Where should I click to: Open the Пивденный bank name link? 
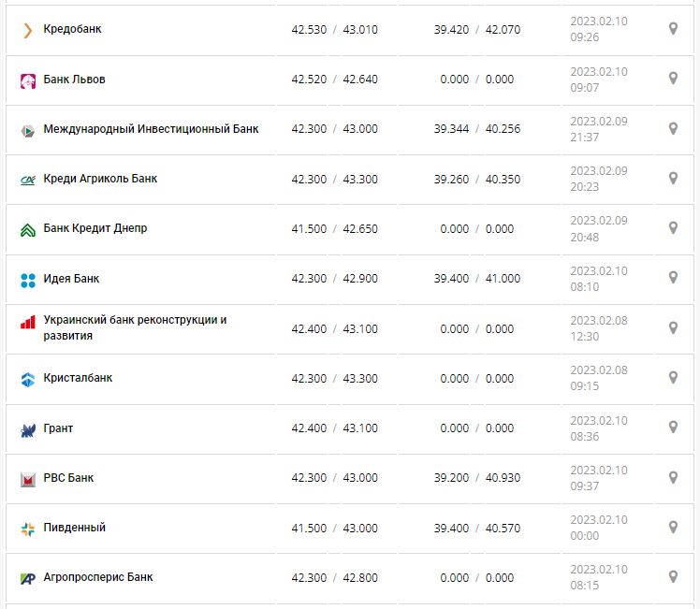pyautogui.click(x=75, y=528)
